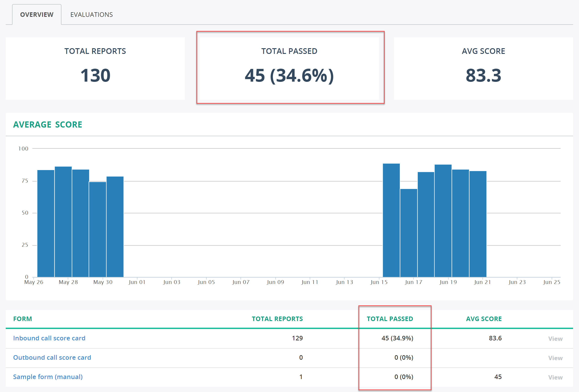Screen dimensions: 579x392
Task: Click the bar after Jun 19 tick
Action: tap(461, 223)
